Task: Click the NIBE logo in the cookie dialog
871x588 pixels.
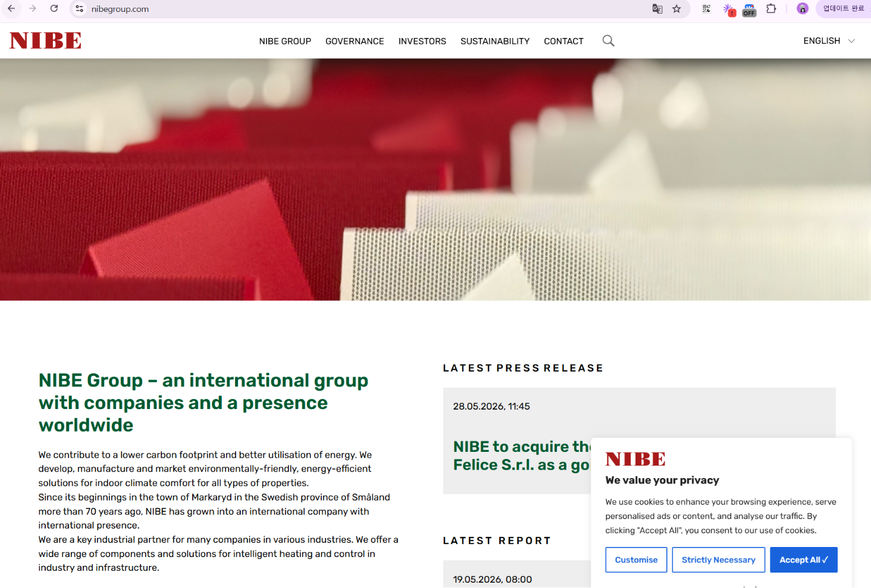Action: click(x=635, y=459)
